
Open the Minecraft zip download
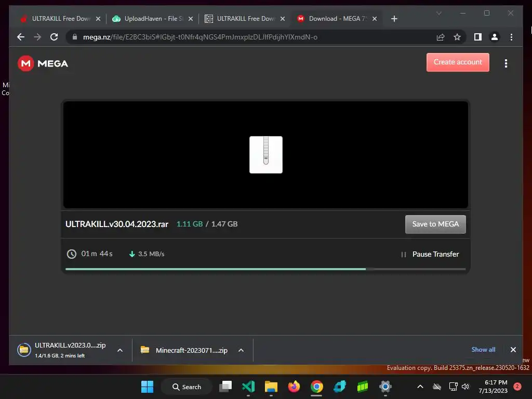coord(184,350)
